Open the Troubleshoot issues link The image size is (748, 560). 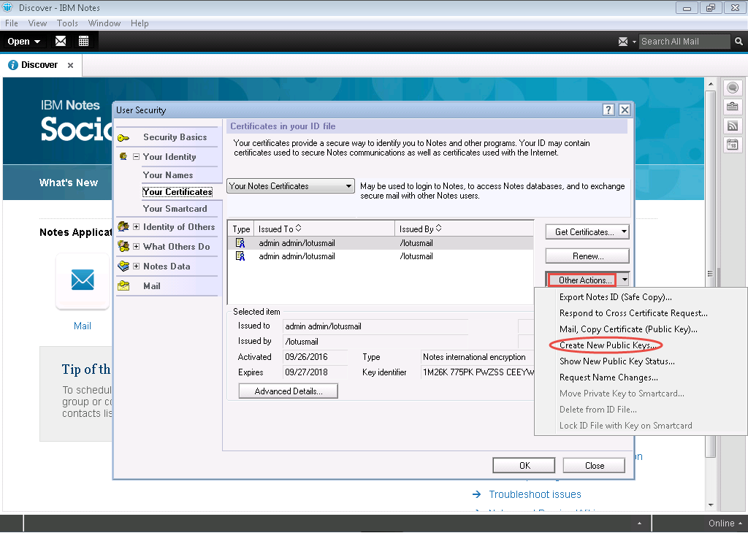[535, 494]
